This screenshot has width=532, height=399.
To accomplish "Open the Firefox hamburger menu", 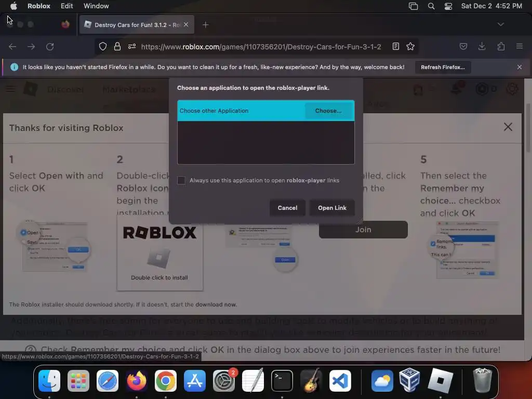I will click(520, 46).
